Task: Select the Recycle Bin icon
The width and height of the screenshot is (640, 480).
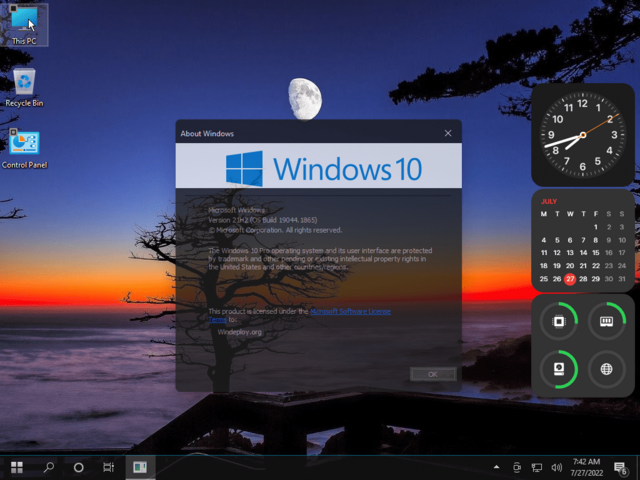Action: 24,88
